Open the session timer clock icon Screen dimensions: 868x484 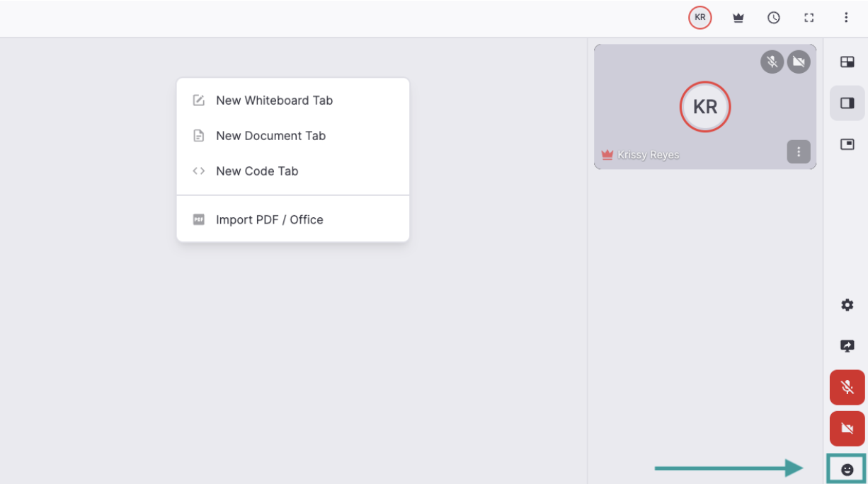point(774,18)
